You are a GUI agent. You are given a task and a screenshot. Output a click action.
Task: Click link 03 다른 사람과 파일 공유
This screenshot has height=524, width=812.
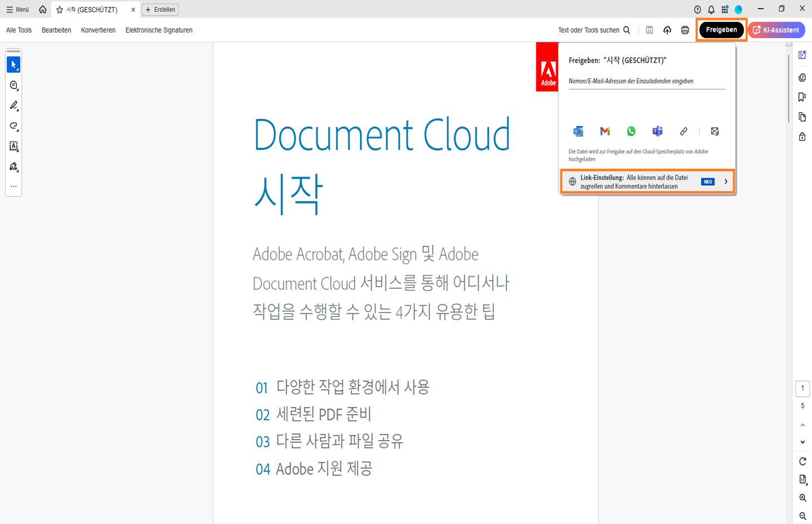(329, 441)
